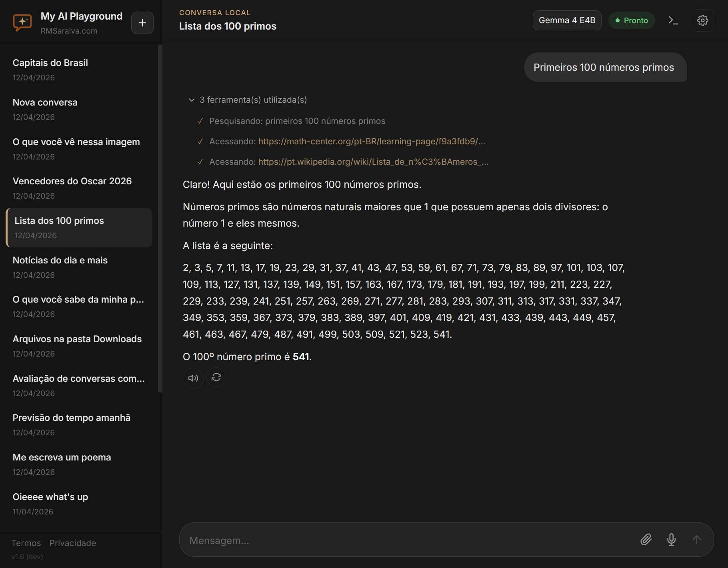Play response aloud with speaker icon
Image resolution: width=728 pixels, height=568 pixels.
[193, 378]
